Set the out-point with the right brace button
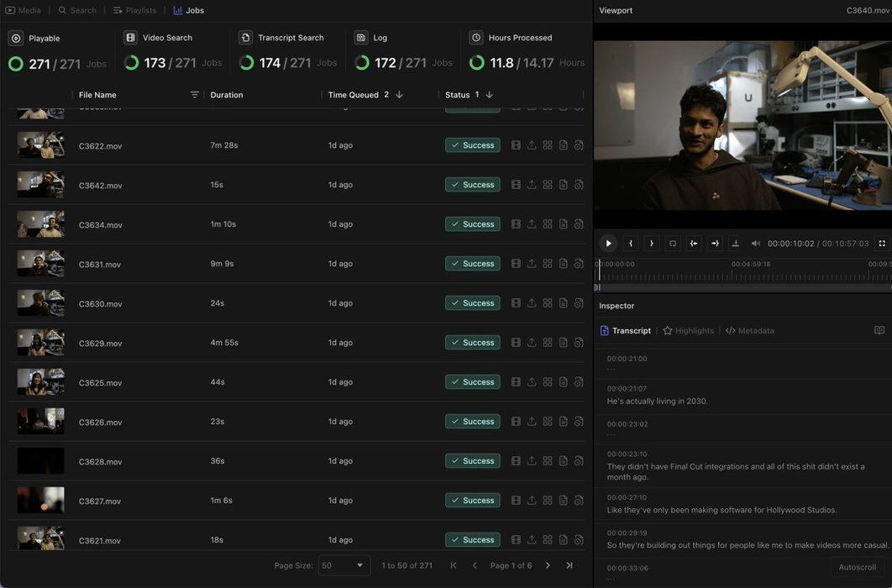The height and width of the screenshot is (588, 892). click(652, 244)
